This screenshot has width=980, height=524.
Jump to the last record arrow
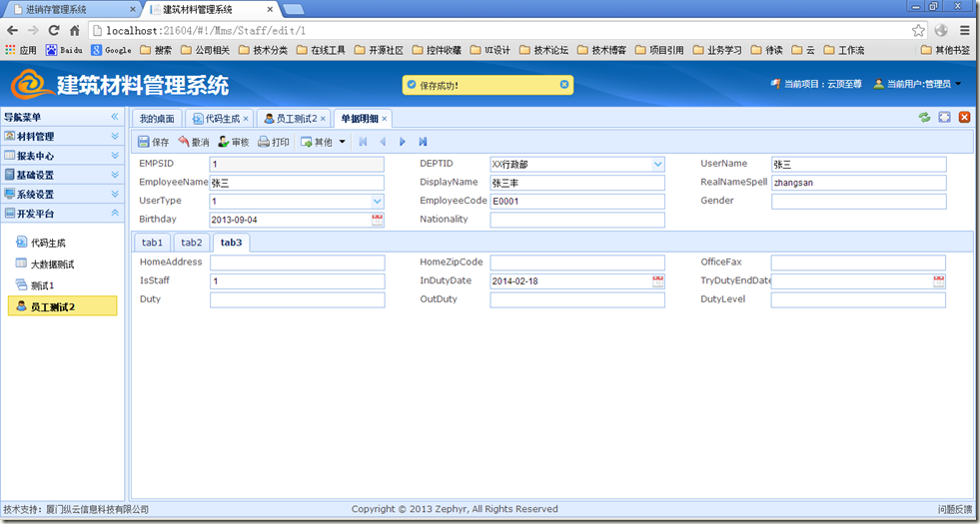pos(423,142)
